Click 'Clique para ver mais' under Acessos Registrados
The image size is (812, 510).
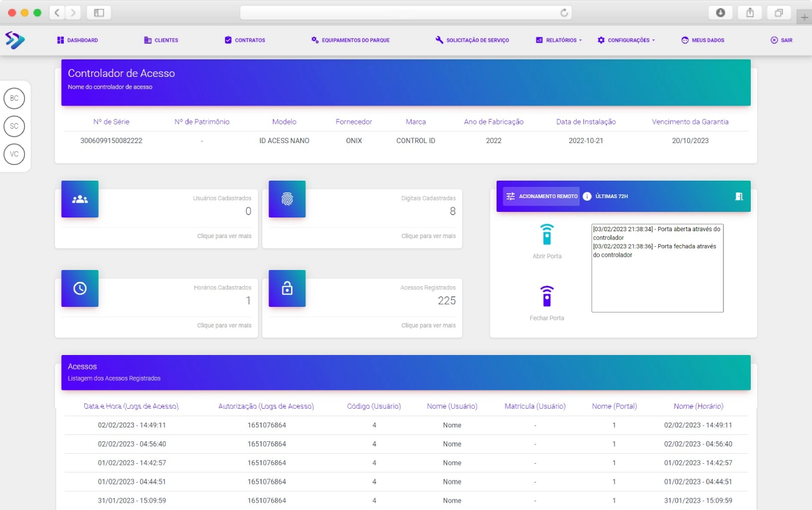pyautogui.click(x=428, y=326)
